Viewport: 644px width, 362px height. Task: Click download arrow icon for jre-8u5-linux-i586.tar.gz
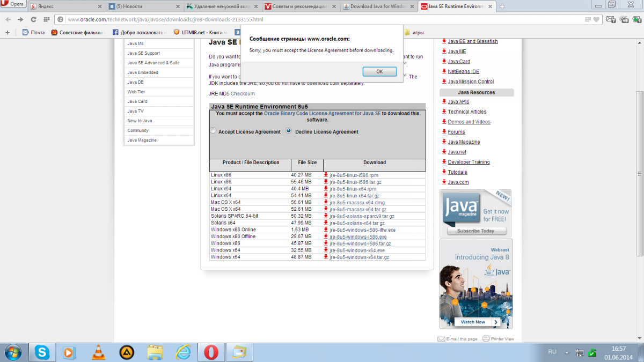tap(326, 182)
